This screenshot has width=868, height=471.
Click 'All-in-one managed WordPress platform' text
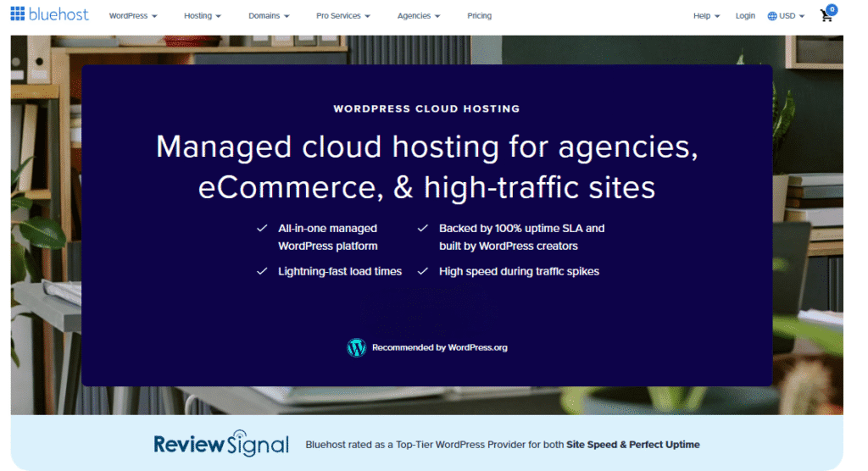[328, 237]
